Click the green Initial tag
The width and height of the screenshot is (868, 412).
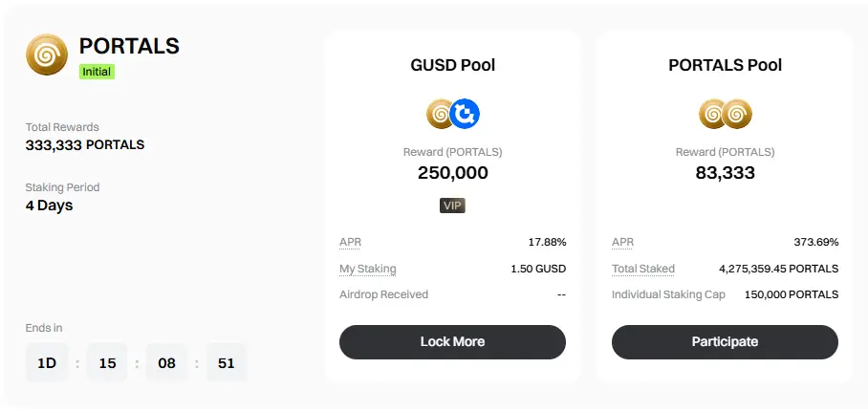tap(97, 72)
